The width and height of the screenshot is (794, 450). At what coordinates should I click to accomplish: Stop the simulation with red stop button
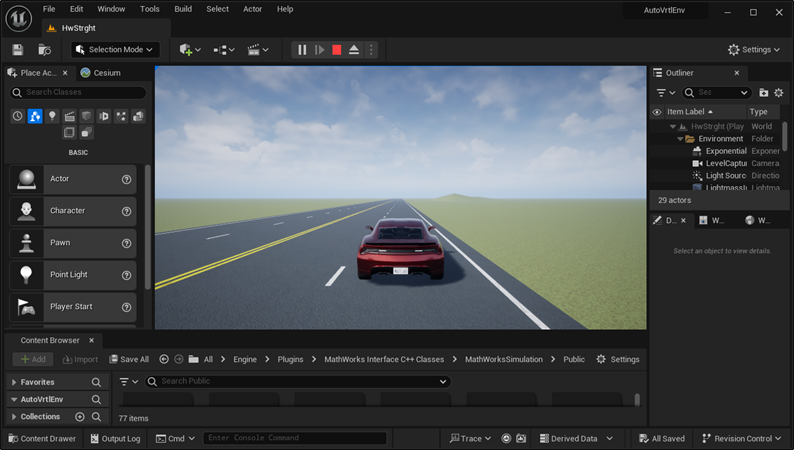(337, 50)
